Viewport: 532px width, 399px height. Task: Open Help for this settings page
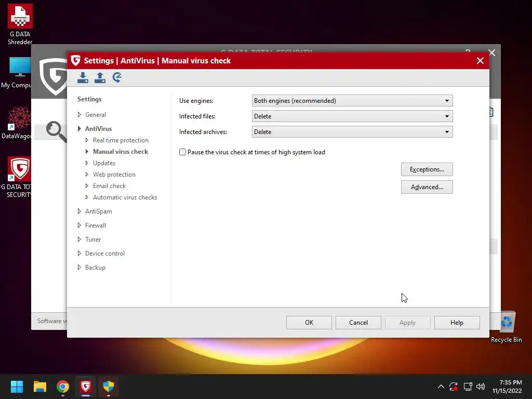point(457,323)
